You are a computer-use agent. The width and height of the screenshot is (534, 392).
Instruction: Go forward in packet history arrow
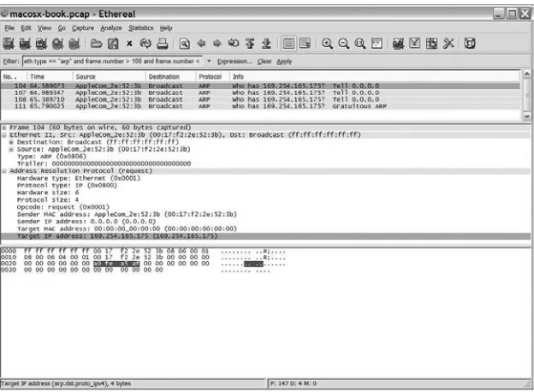pos(217,44)
